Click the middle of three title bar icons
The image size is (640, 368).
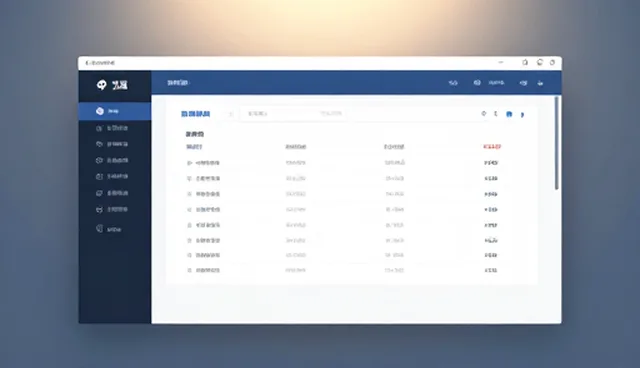click(540, 62)
